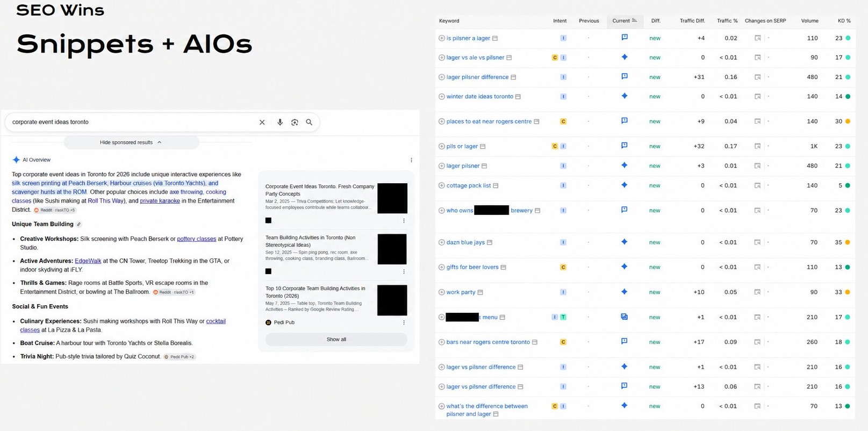Click SERP changes icon for 'winter date ideas toronto'
The image size is (868, 431).
[758, 97]
